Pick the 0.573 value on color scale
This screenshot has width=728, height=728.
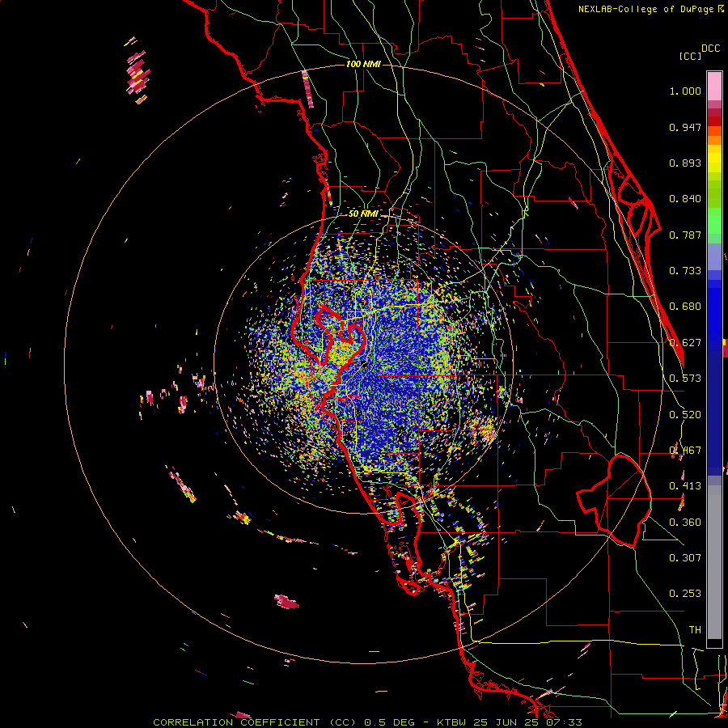[685, 379]
